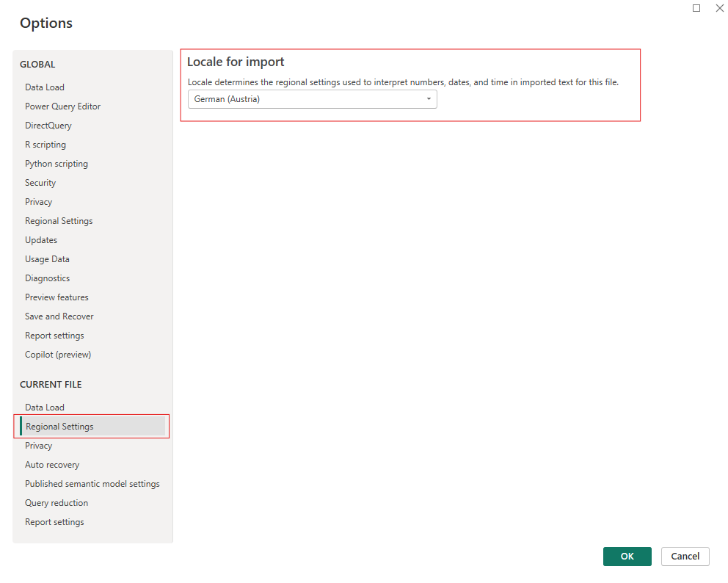This screenshot has height=583, width=728.
Task: Show Preview features page
Action: pyautogui.click(x=57, y=297)
